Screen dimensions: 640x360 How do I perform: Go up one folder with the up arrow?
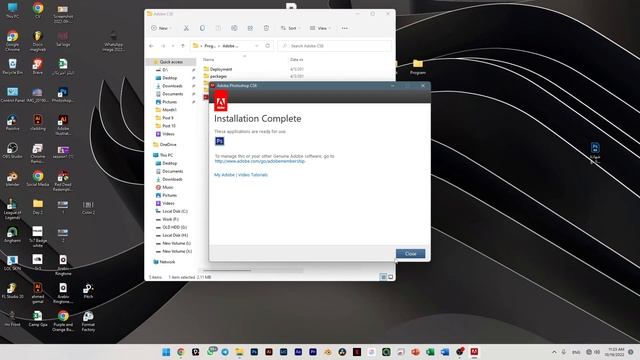182,46
